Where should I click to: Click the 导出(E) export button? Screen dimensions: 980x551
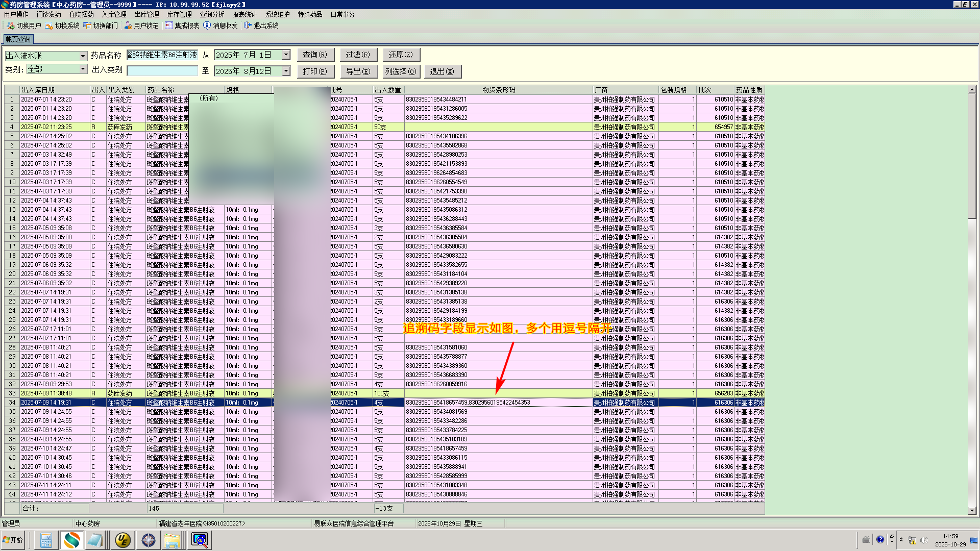[x=358, y=71]
